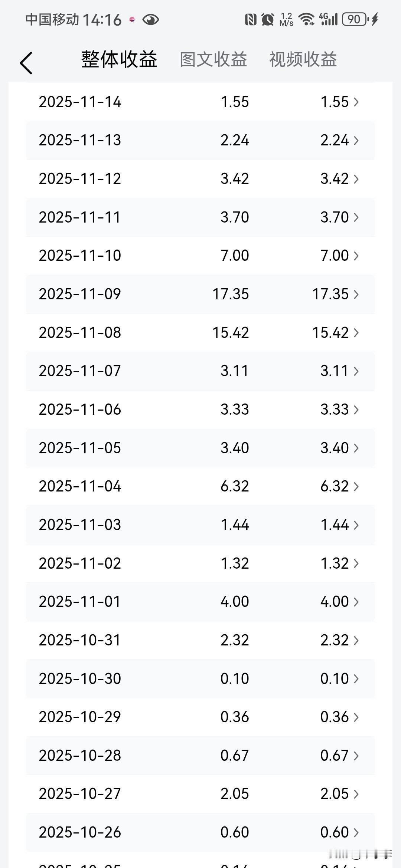
Task: Tap the 2025-10-26 row
Action: (x=200, y=832)
